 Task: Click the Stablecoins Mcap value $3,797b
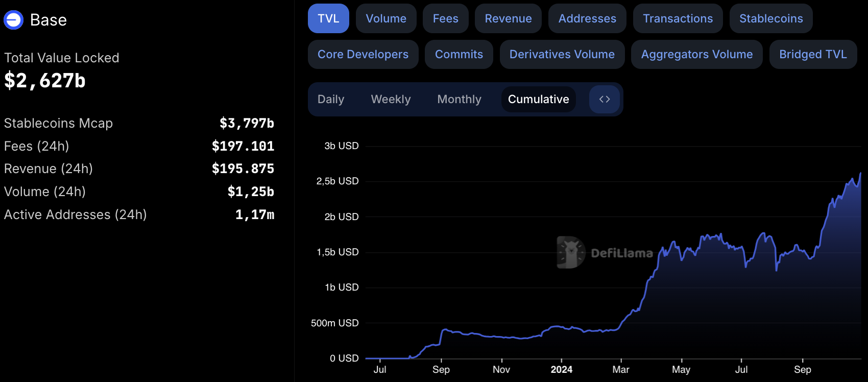point(247,123)
